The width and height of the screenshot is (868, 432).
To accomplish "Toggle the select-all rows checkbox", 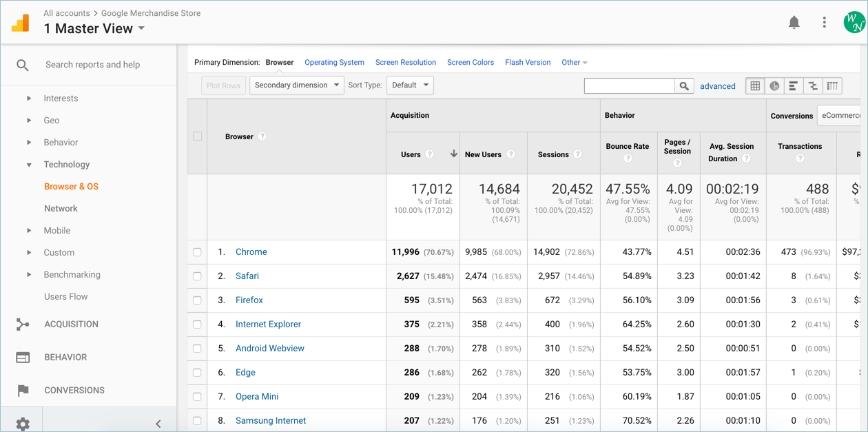I will point(198,136).
